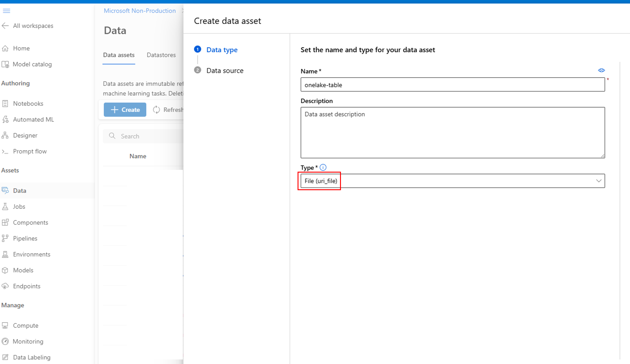The image size is (630, 364).
Task: Click the Type info icon
Action: [323, 167]
